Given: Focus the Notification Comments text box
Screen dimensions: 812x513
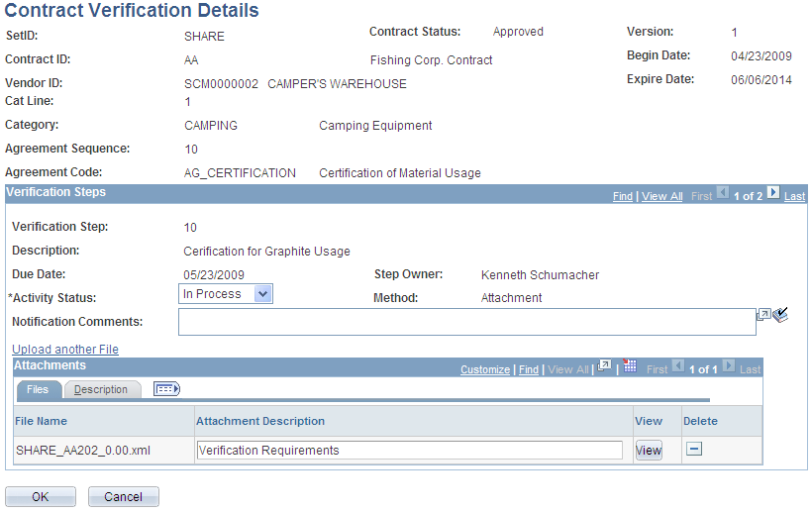Looking at the screenshot, I should 467,322.
